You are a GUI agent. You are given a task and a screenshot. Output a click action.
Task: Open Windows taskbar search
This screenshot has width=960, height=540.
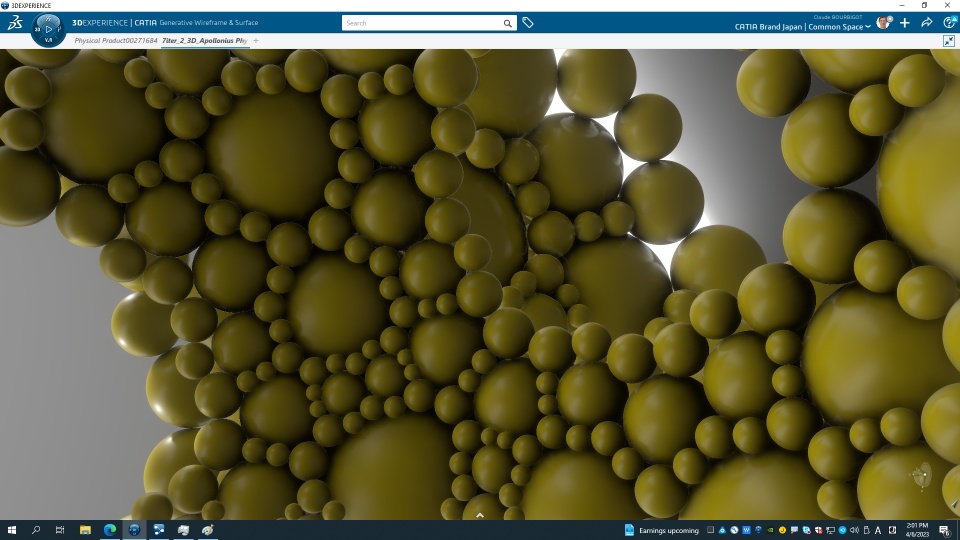tap(36, 530)
